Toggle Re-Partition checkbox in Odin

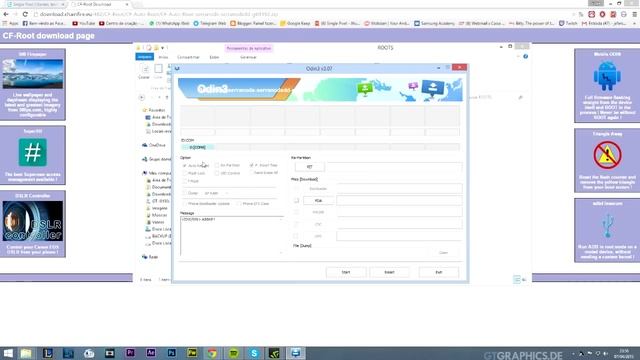click(x=217, y=165)
